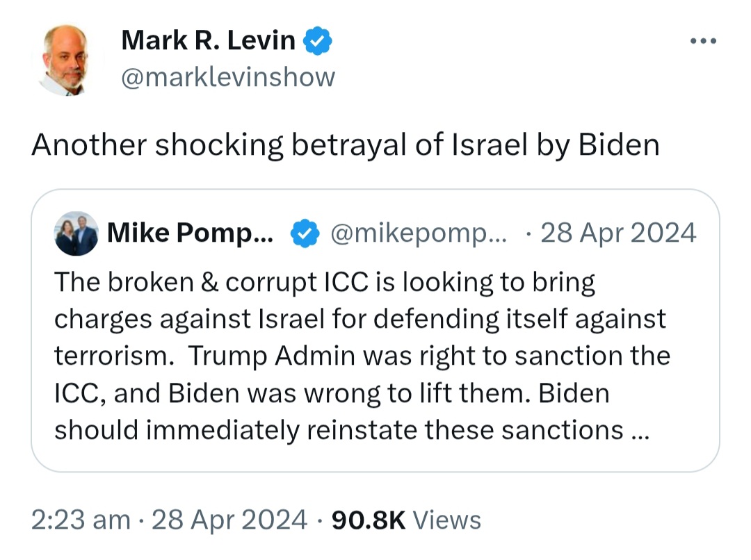
Task: Open the @marklevinshow handle
Action: pyautogui.click(x=228, y=77)
